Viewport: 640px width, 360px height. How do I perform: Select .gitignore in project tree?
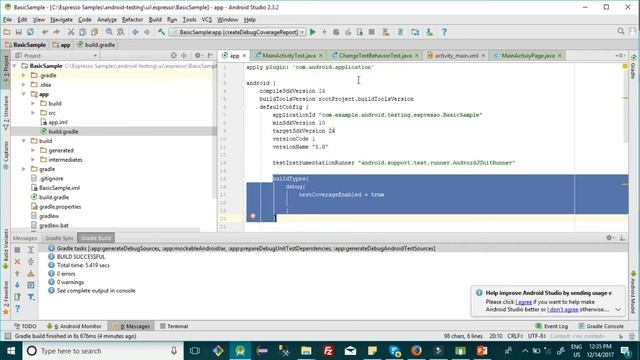pyautogui.click(x=51, y=178)
